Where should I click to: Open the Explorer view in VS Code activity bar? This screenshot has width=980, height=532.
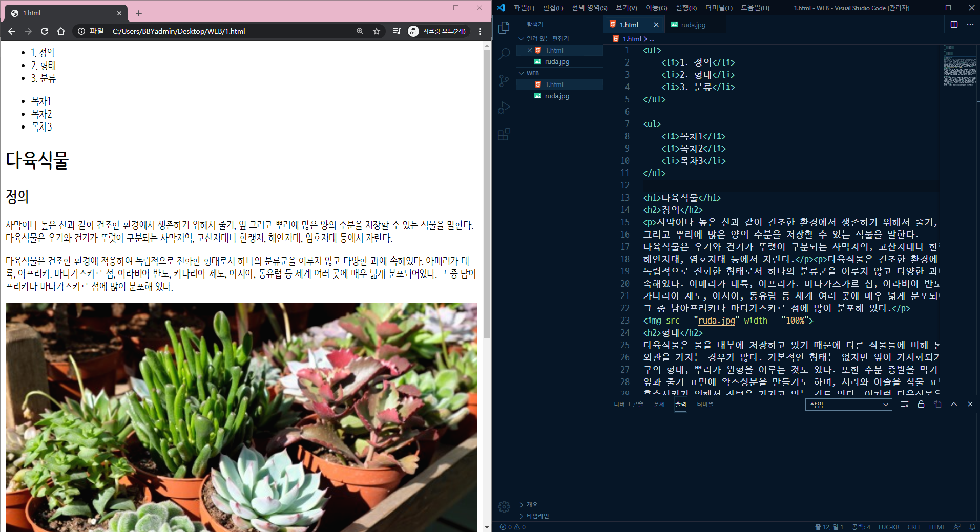click(504, 27)
